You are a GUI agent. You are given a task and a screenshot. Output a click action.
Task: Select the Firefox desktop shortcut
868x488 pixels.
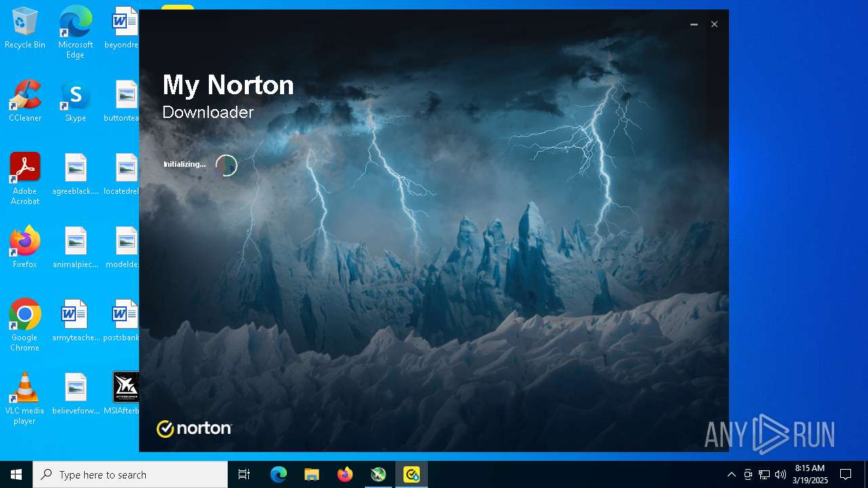[x=25, y=247]
